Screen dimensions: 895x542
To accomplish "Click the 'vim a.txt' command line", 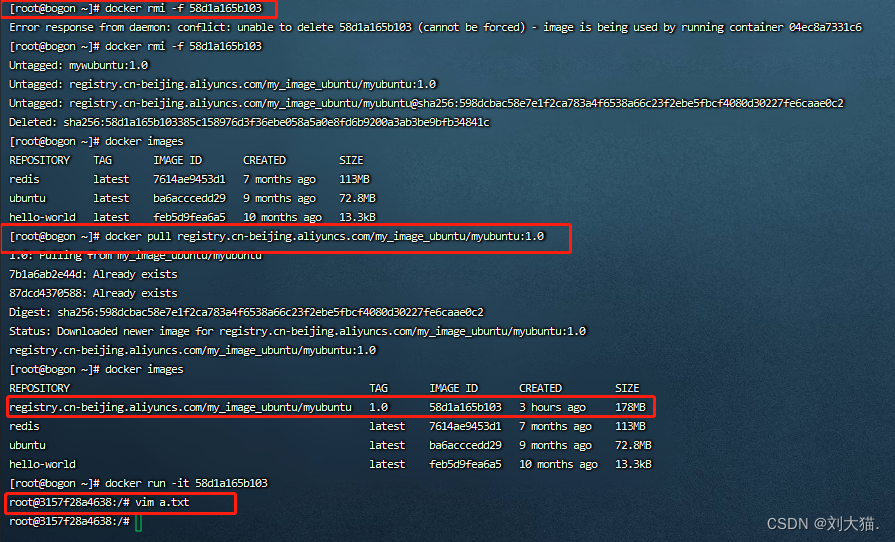I will pos(99,503).
